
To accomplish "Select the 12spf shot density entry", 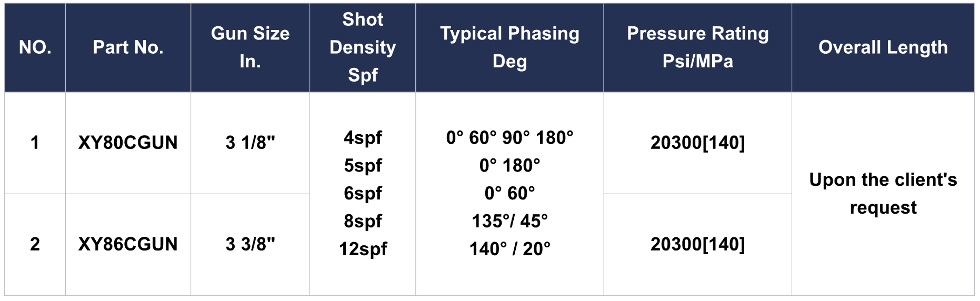I will coord(363,249).
